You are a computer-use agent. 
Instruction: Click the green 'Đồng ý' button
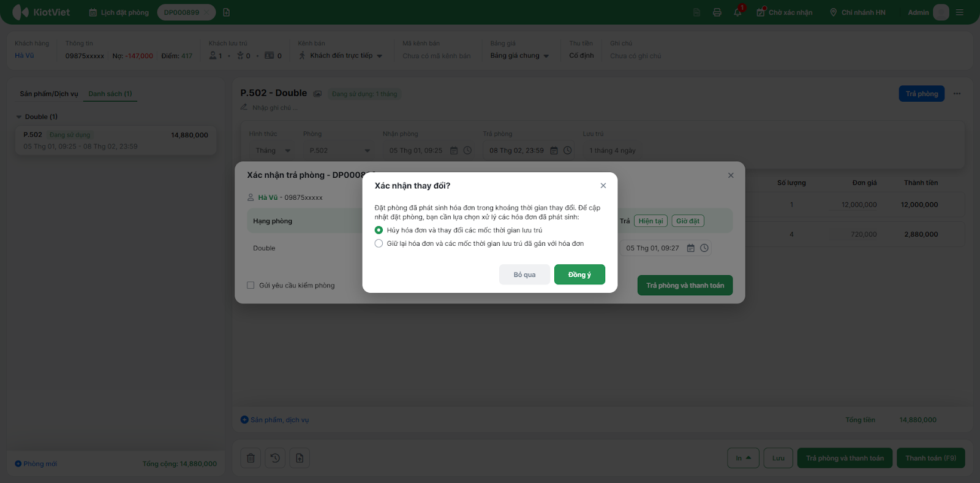point(579,275)
